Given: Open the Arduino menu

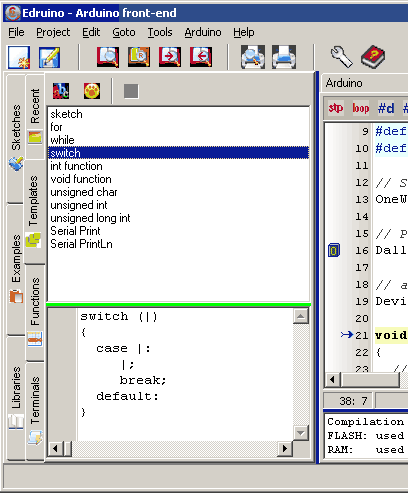Looking at the screenshot, I should [203, 32].
